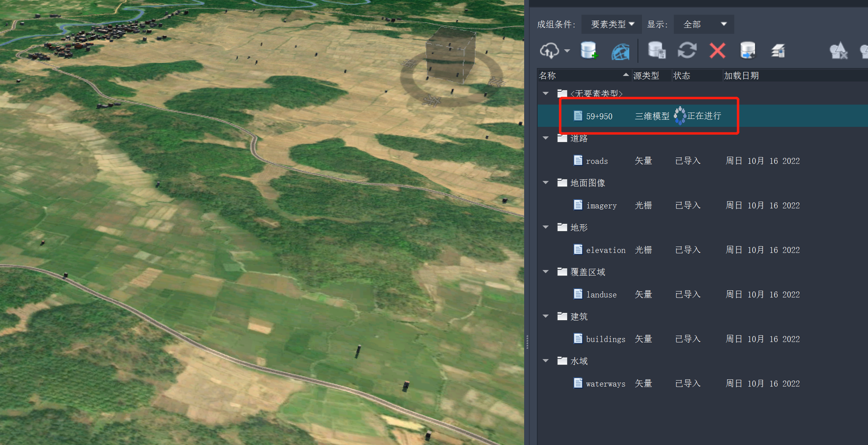This screenshot has width=868, height=445.
Task: Collapse the 道路 group
Action: pyautogui.click(x=545, y=138)
